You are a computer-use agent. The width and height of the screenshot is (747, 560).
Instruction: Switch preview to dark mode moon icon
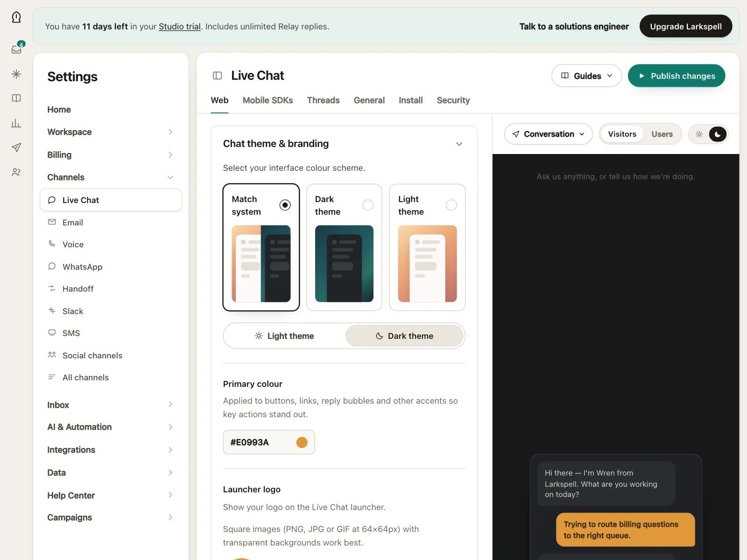tap(718, 134)
